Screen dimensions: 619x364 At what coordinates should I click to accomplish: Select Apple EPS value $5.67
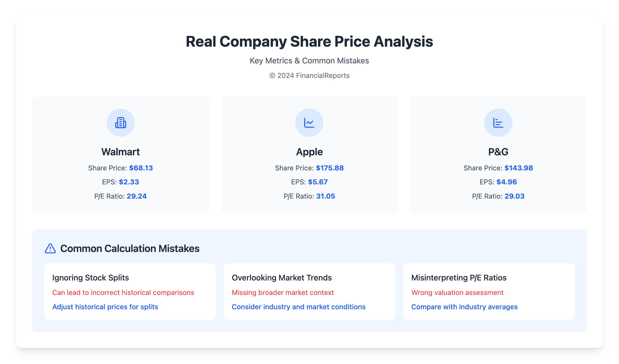click(x=318, y=182)
